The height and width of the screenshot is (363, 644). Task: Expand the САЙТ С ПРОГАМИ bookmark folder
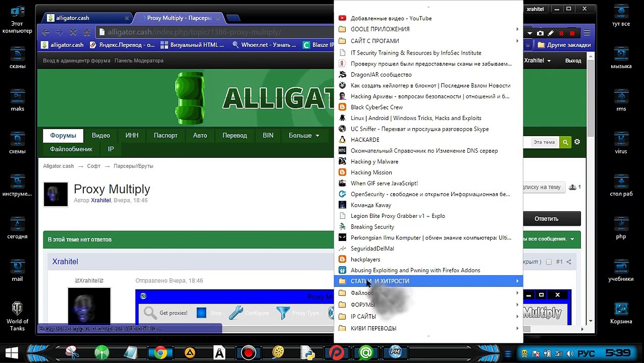coord(428,41)
